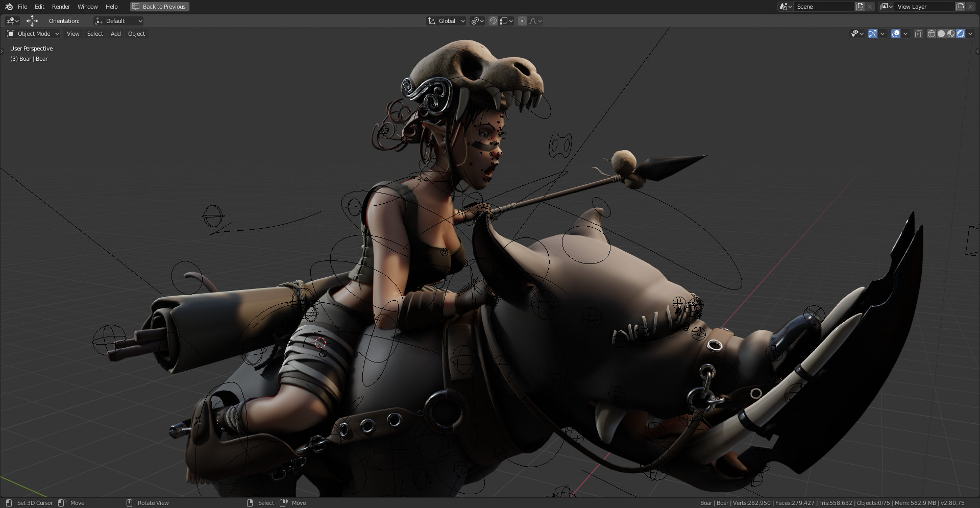
Task: Click the Set 3D Cursor mouse icon
Action: 9,503
